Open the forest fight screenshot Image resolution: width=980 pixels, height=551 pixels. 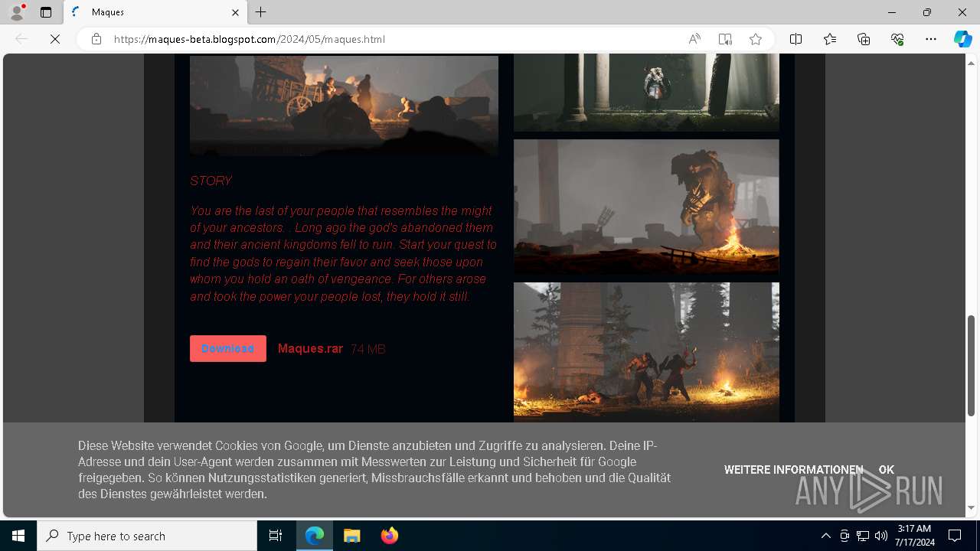point(646,352)
